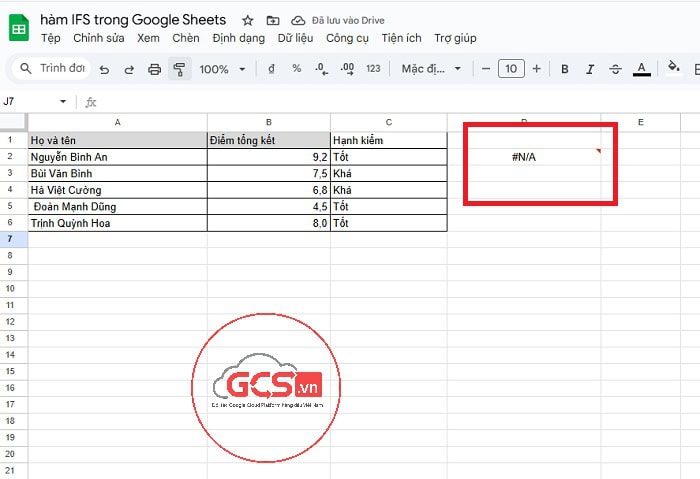
Task: Open the Dữ liệu menu
Action: coord(295,38)
